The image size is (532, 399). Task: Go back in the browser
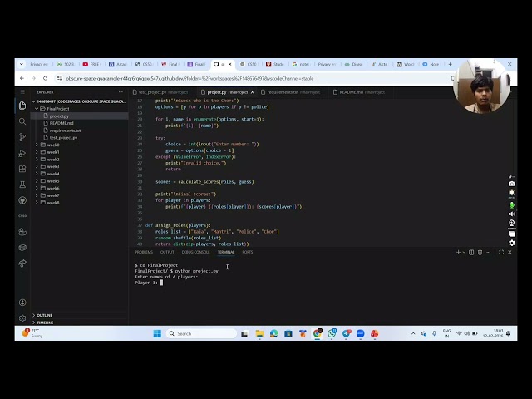[22, 78]
